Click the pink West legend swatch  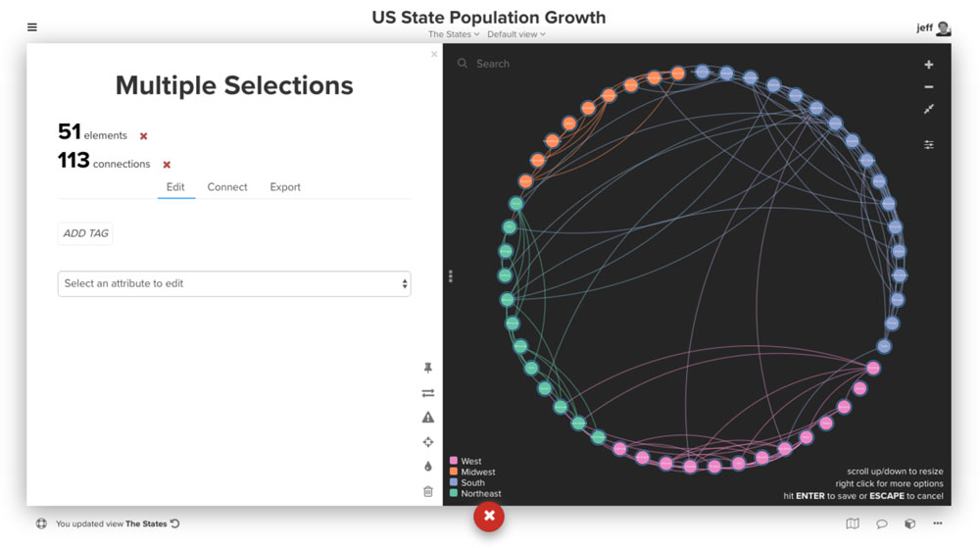(x=454, y=461)
